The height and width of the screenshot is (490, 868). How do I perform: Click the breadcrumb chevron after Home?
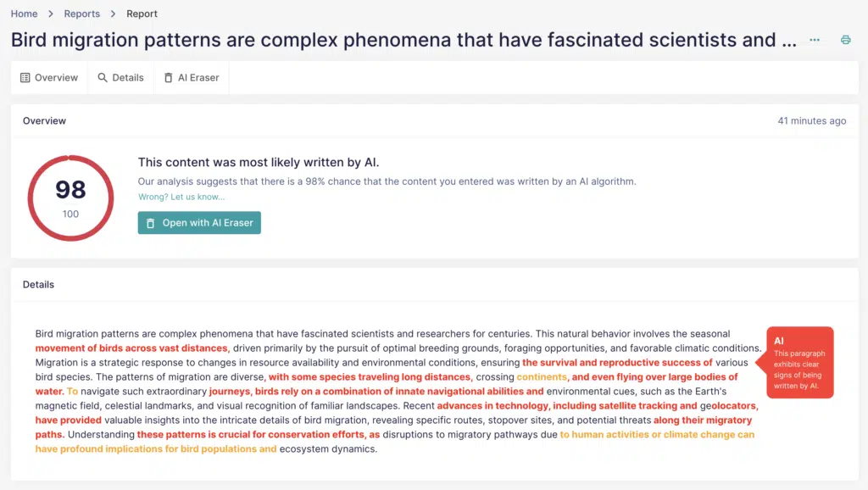[x=51, y=14]
